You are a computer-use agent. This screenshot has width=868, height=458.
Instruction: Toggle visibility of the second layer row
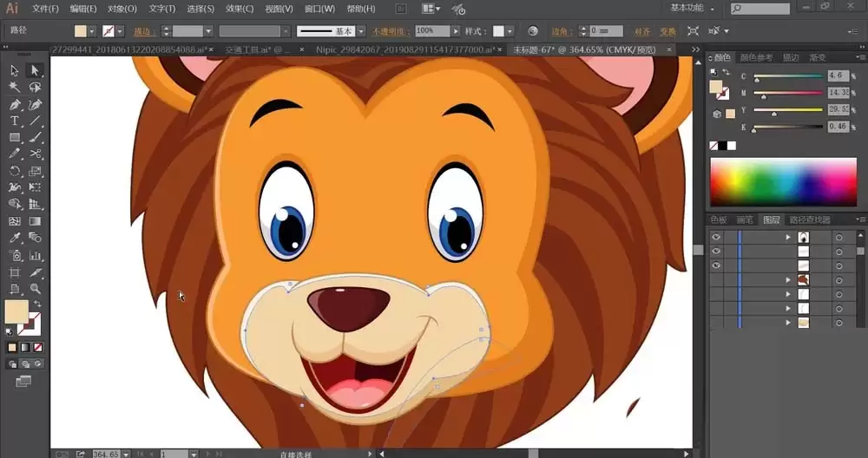716,252
